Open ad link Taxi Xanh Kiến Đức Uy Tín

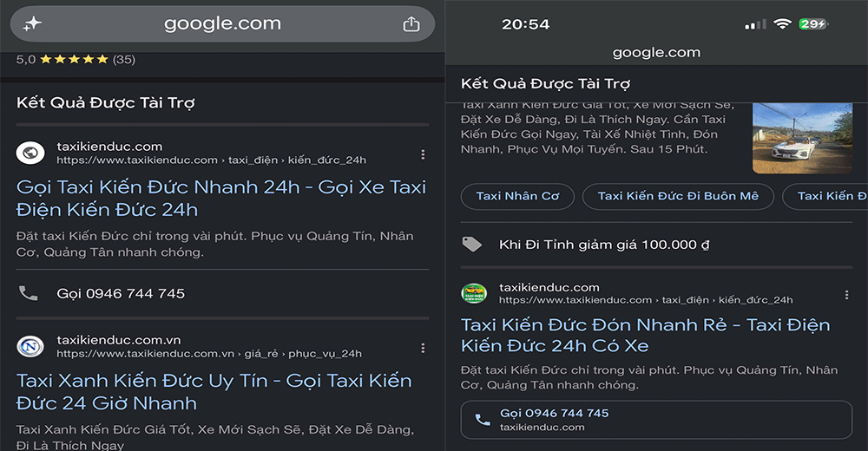[x=214, y=392]
